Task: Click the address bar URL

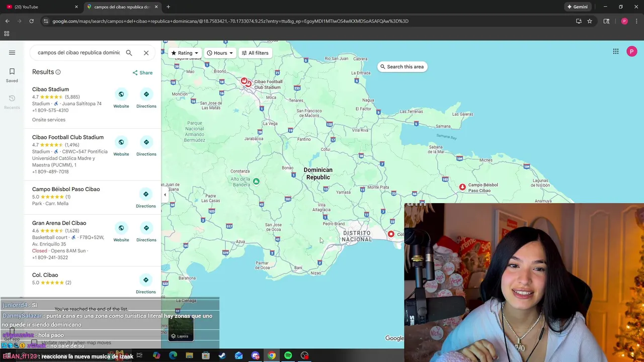Action: pos(230,21)
